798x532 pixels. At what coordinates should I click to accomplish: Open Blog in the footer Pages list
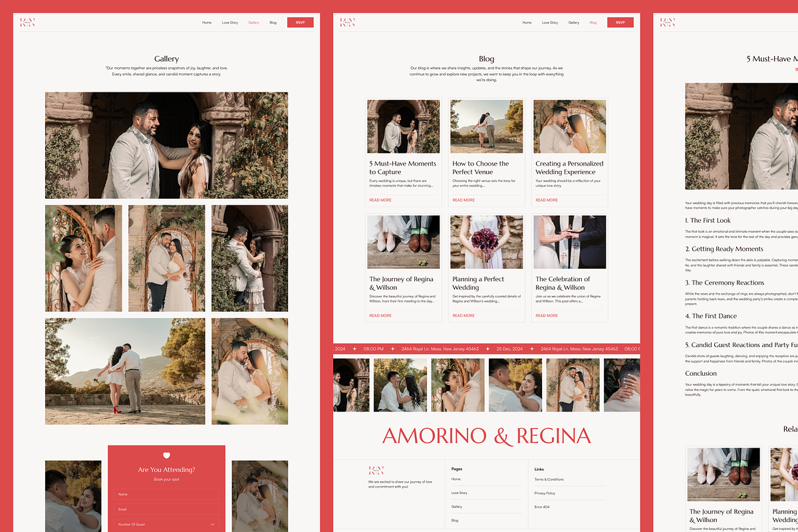click(x=455, y=521)
